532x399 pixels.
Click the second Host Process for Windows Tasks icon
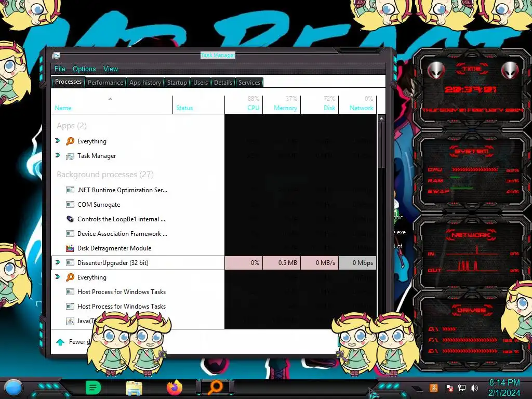tap(70, 307)
